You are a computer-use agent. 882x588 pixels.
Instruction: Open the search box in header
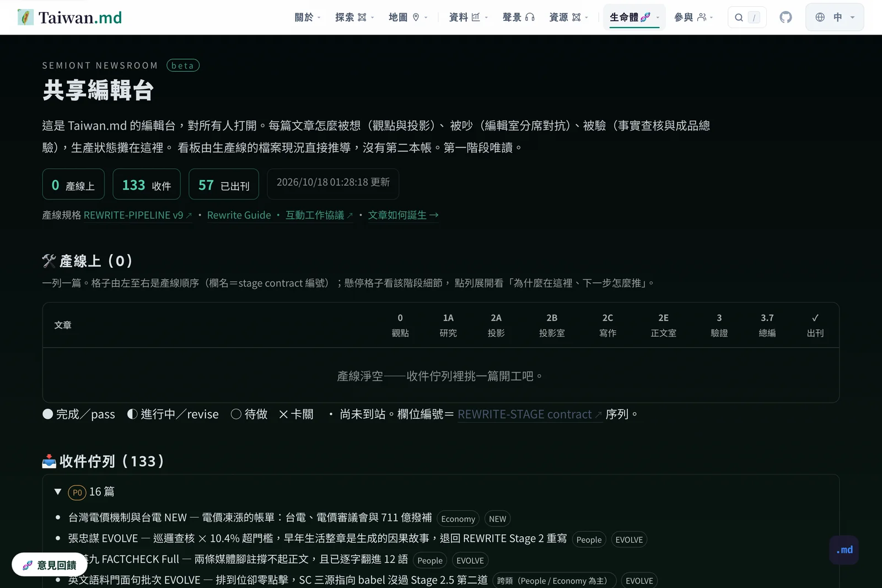[x=747, y=17]
